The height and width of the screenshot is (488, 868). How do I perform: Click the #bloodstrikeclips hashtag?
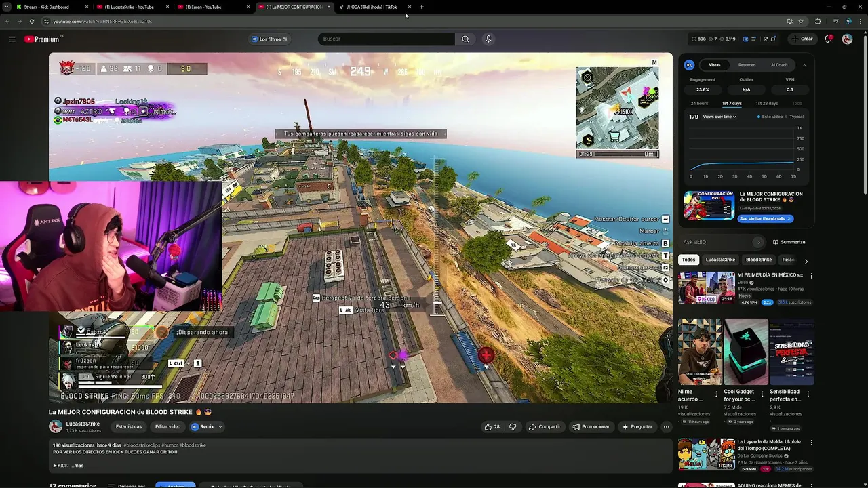[142, 445]
